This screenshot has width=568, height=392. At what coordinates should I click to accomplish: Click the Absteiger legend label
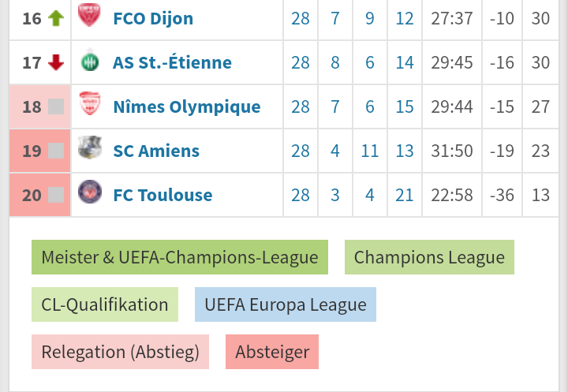(x=272, y=352)
